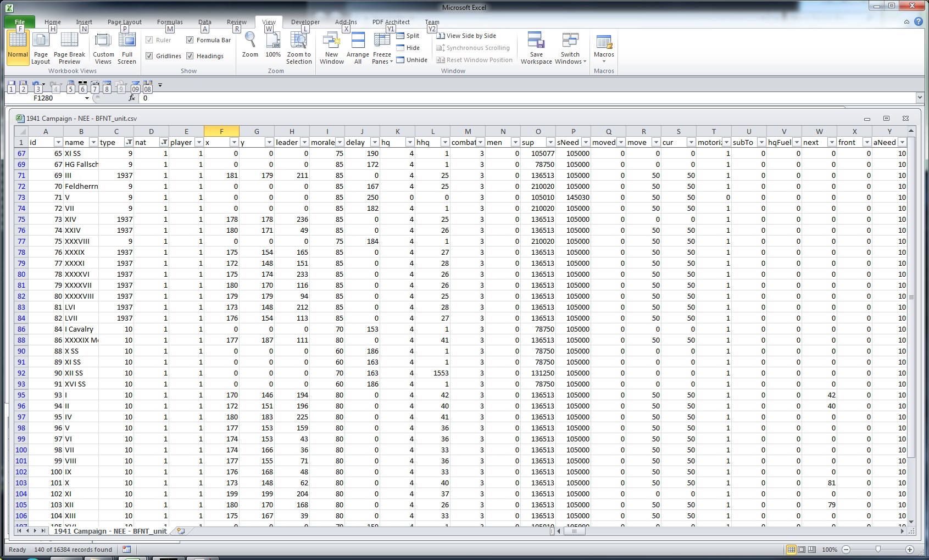Select sheet tab 1941 Campaign - NEE - BFNT_unit
929x560 pixels.
pyautogui.click(x=110, y=531)
